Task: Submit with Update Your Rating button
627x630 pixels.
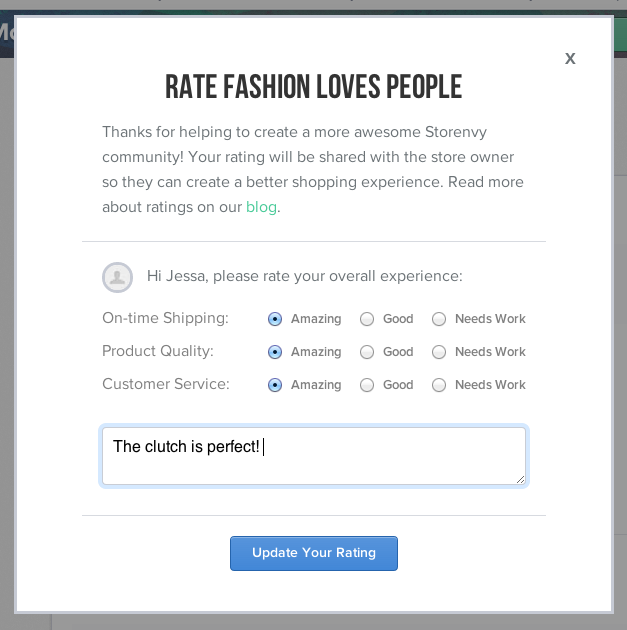Action: pos(314,553)
